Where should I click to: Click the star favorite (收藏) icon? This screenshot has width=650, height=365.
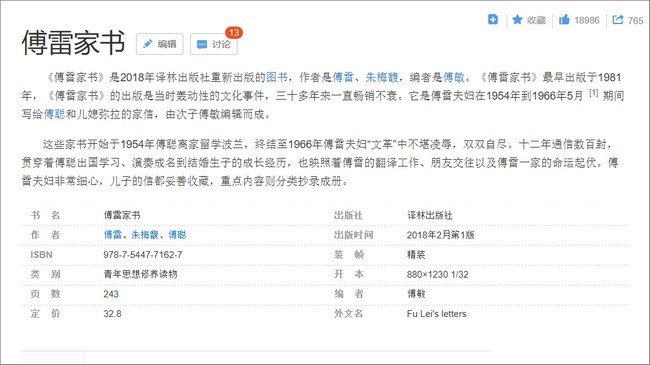pyautogui.click(x=517, y=19)
